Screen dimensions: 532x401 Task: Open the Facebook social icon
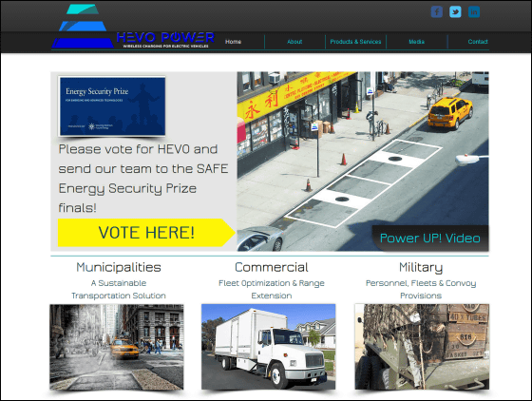[x=437, y=11]
